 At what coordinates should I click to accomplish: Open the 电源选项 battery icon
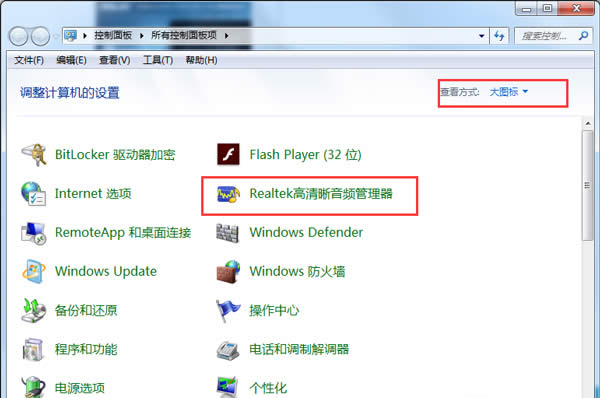[34, 387]
